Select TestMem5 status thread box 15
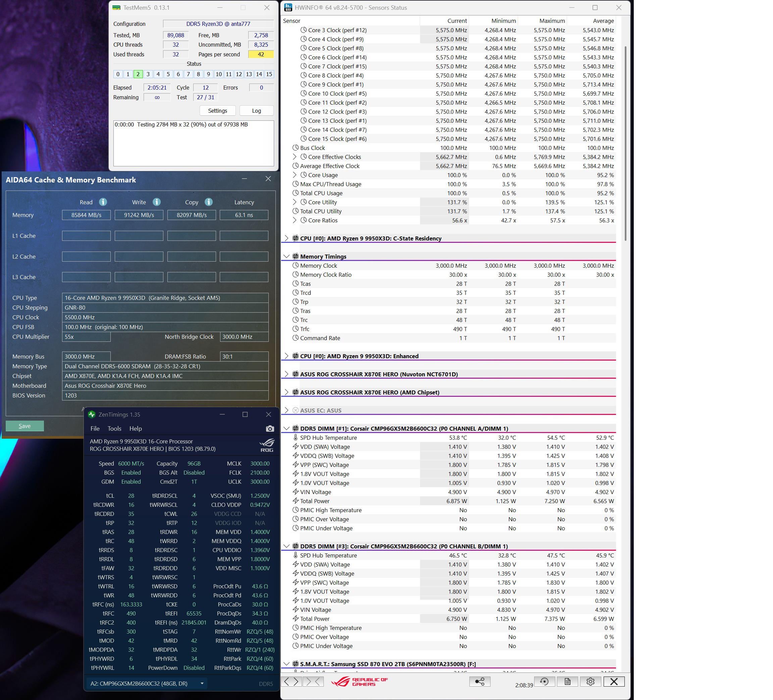Screen dimensions: 773x700 [269, 74]
